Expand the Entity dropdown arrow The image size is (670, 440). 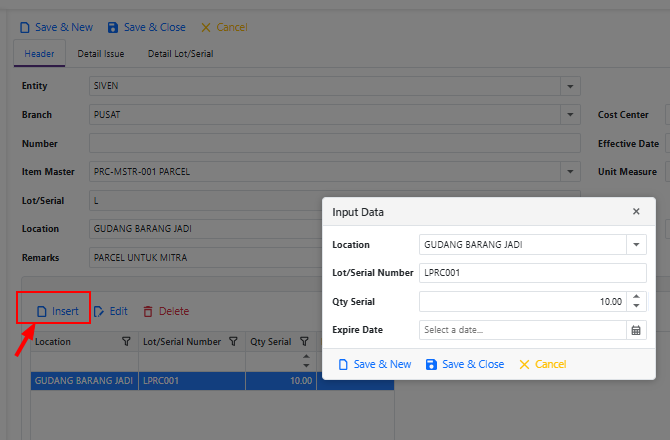(x=570, y=86)
